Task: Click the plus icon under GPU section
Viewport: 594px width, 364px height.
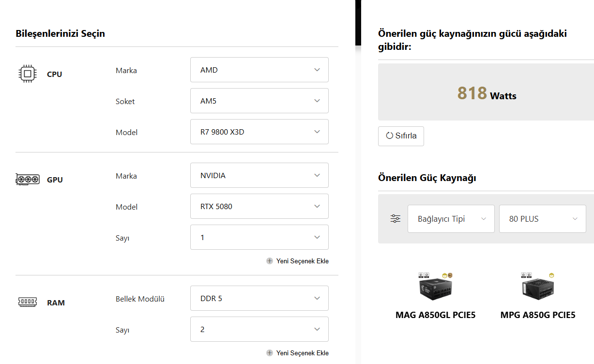Action: coord(270,261)
